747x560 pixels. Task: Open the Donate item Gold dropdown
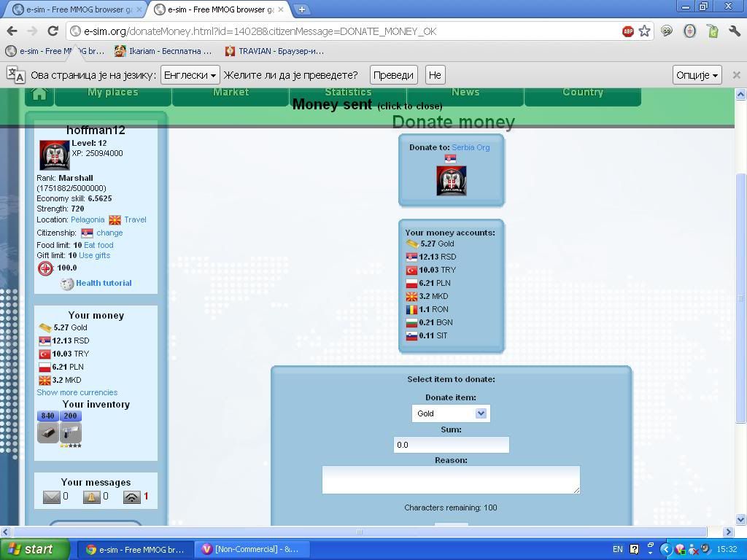tap(450, 413)
